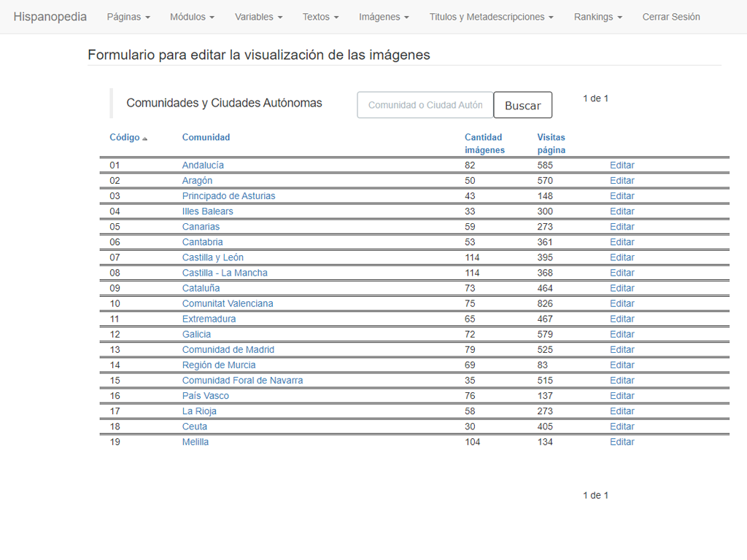Click Editar for La Rioja row

622,411
